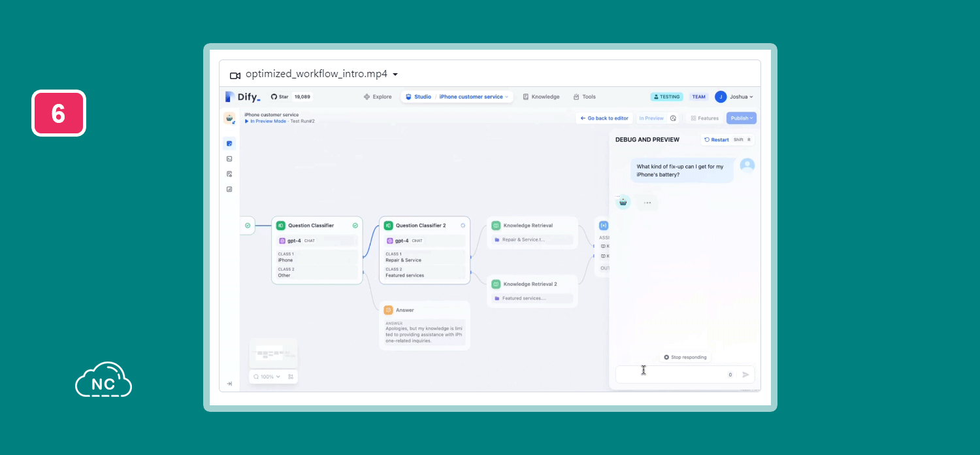The image size is (980, 455).
Task: Expand the Publish dropdown button
Action: coord(741,118)
